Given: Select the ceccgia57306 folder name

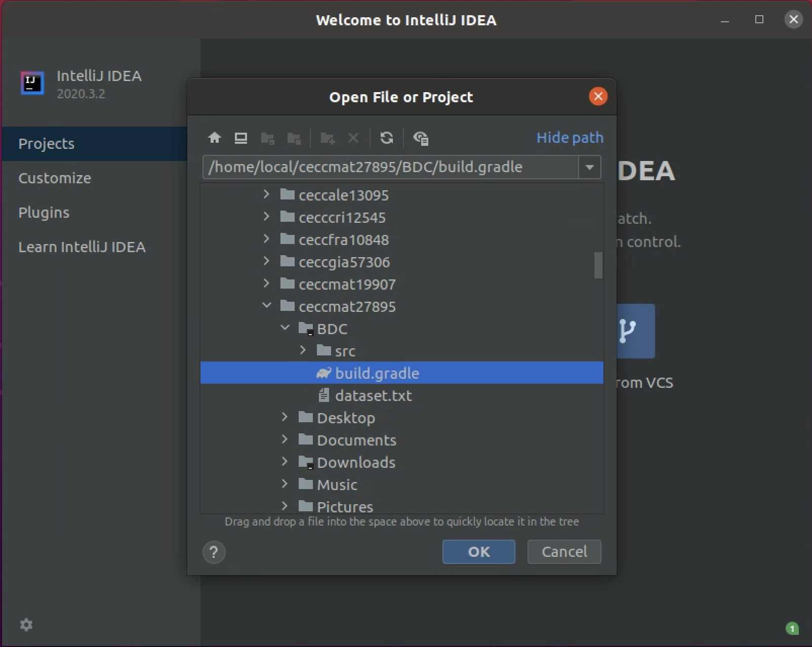Looking at the screenshot, I should point(344,262).
